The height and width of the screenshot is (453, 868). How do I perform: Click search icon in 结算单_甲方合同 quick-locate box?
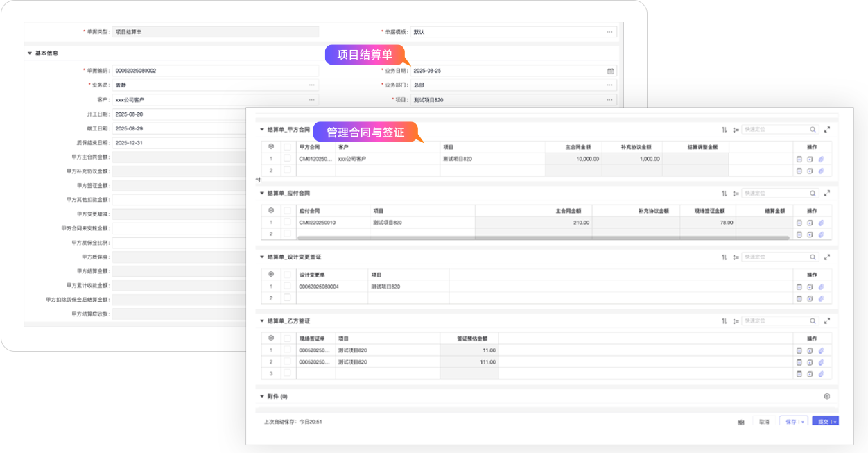tap(813, 130)
